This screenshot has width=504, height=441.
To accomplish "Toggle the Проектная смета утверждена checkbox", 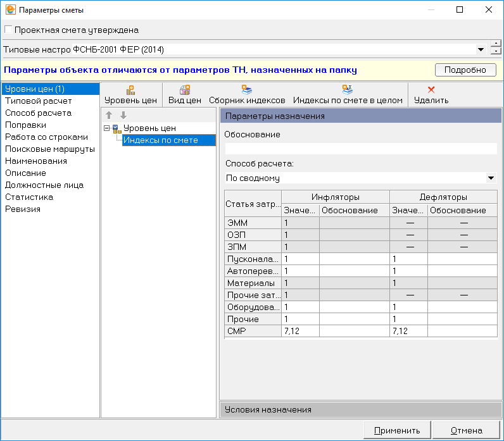I will [8, 30].
